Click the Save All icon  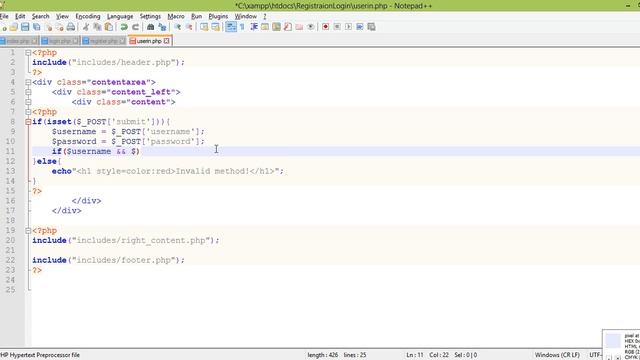click(37, 27)
